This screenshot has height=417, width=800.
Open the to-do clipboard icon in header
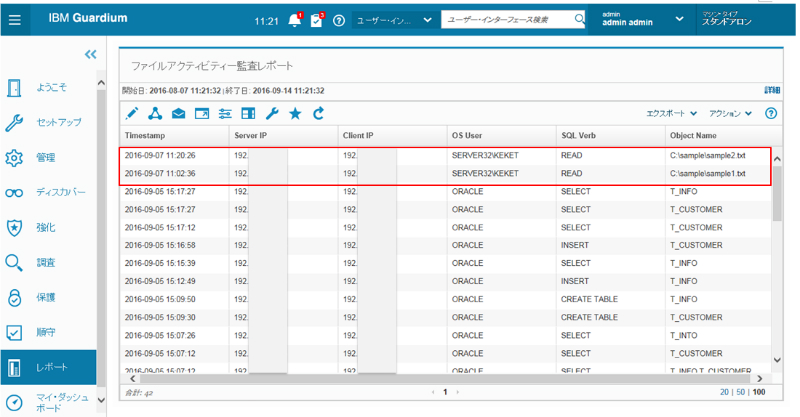(x=317, y=20)
